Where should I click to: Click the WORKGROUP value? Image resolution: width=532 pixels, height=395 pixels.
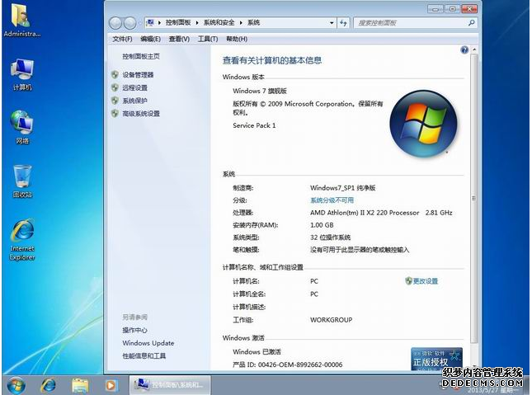click(331, 320)
